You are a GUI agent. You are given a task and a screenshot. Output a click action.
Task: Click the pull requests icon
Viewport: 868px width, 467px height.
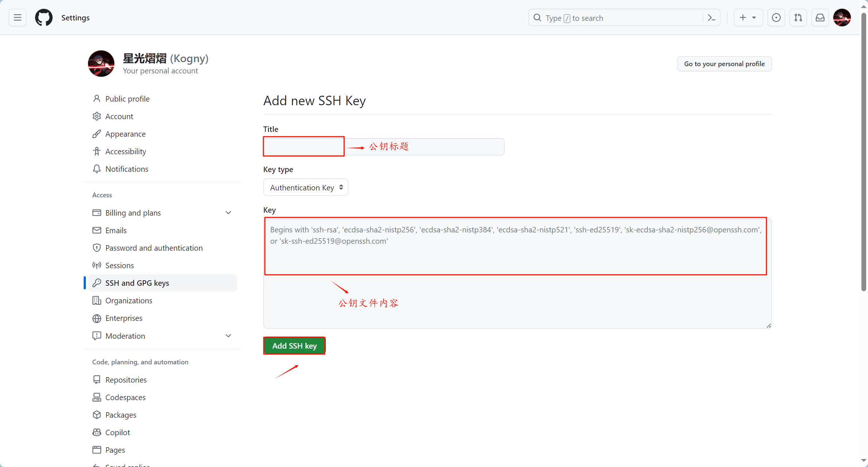point(799,18)
